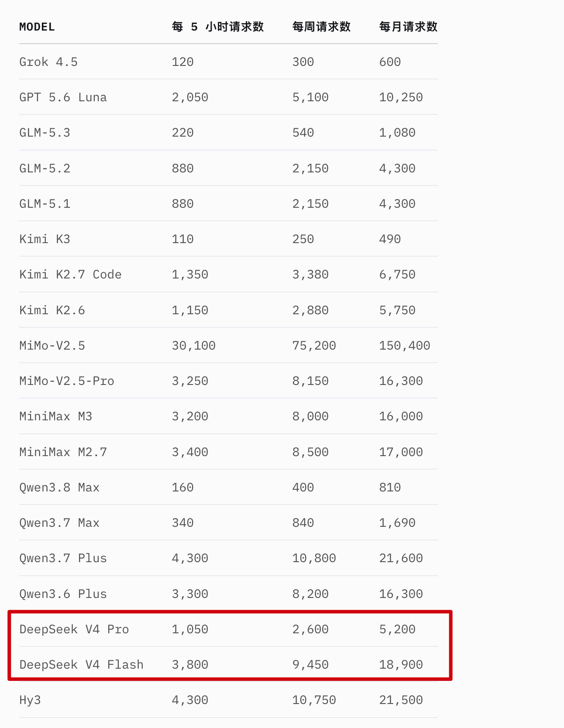Select the Hy3 model name
This screenshot has width=564, height=728.
click(x=30, y=701)
